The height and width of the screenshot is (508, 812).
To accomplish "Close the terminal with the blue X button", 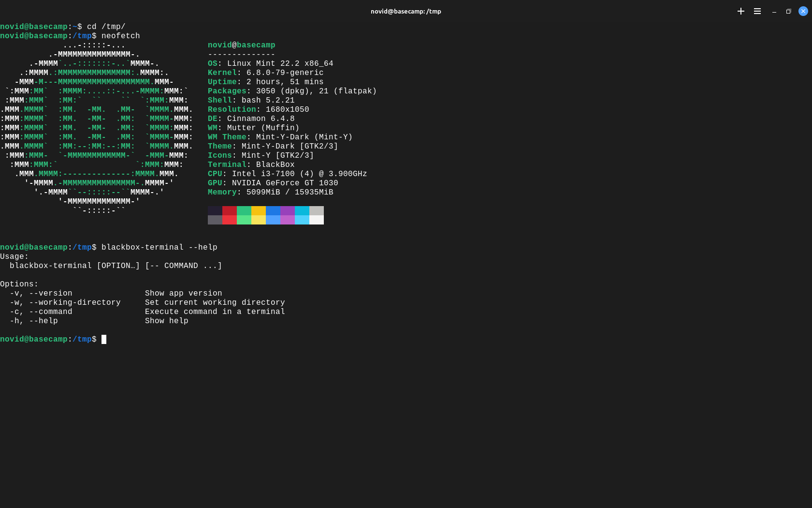I will pos(803,11).
